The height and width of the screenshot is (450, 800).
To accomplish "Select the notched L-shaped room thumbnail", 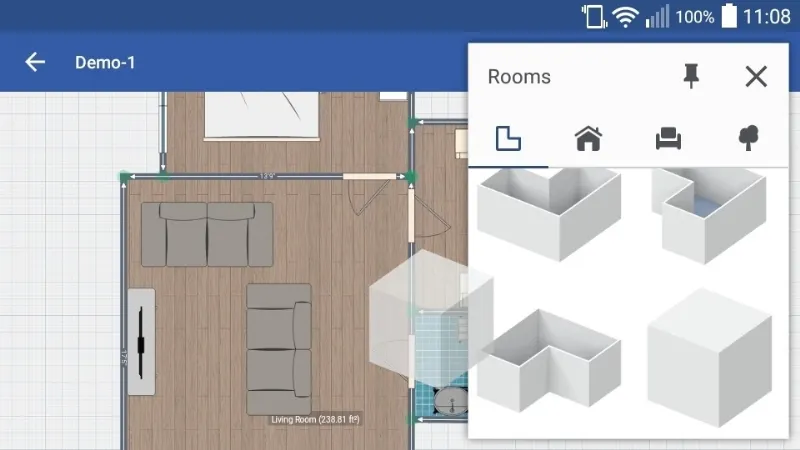I will 549,215.
